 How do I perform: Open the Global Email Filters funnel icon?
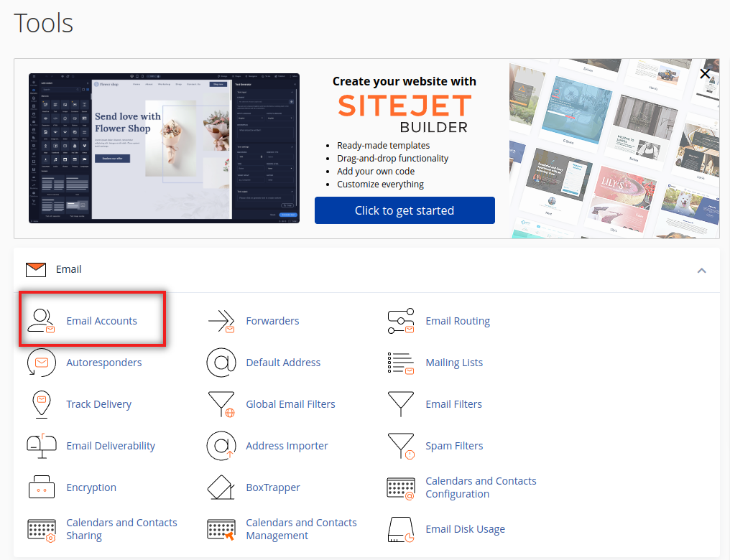[221, 404]
